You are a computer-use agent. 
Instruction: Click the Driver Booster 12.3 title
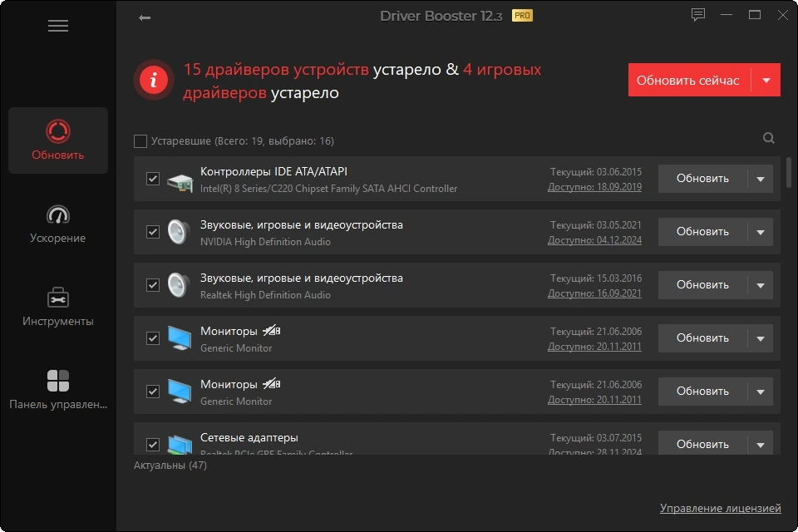coord(441,17)
